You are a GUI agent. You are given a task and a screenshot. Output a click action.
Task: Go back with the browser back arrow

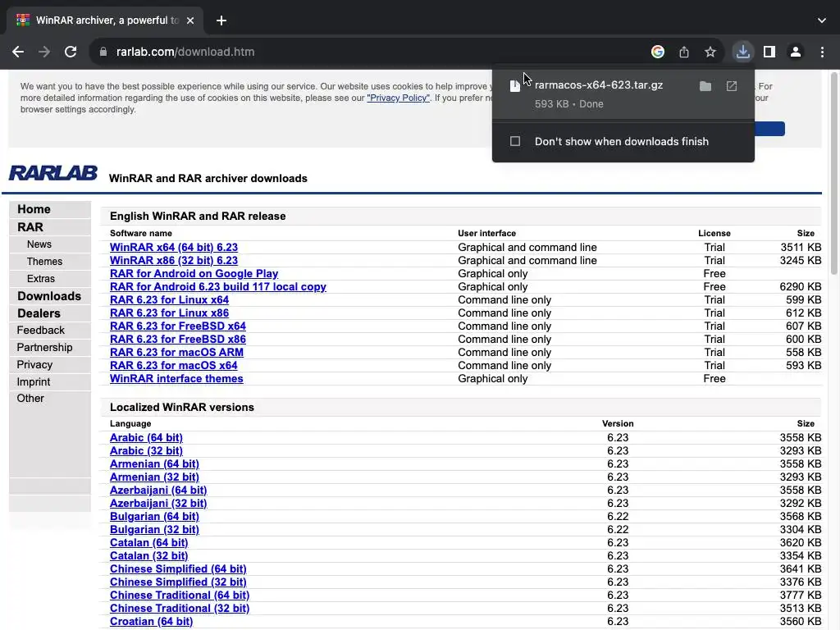pos(18,52)
